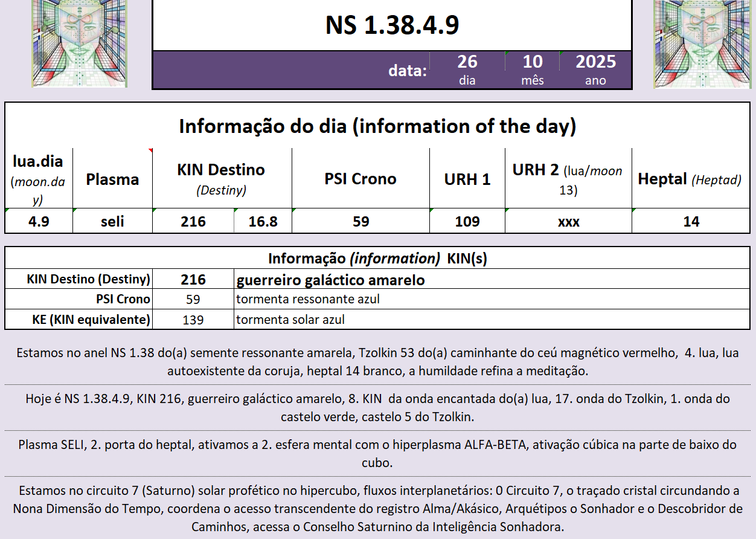Select the 16.8 cell next to KIN
Image resolution: width=756 pixels, height=539 pixels.
point(263,221)
